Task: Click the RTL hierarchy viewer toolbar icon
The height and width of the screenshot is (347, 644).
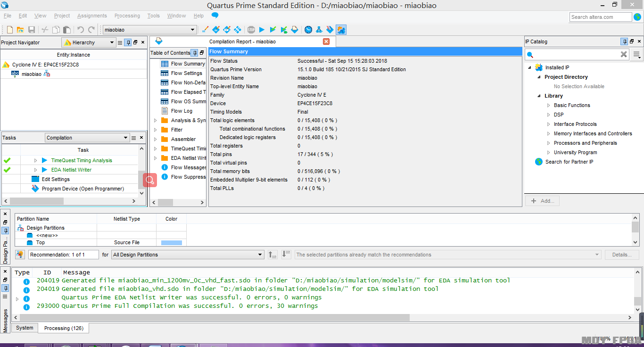Action: tap(319, 30)
